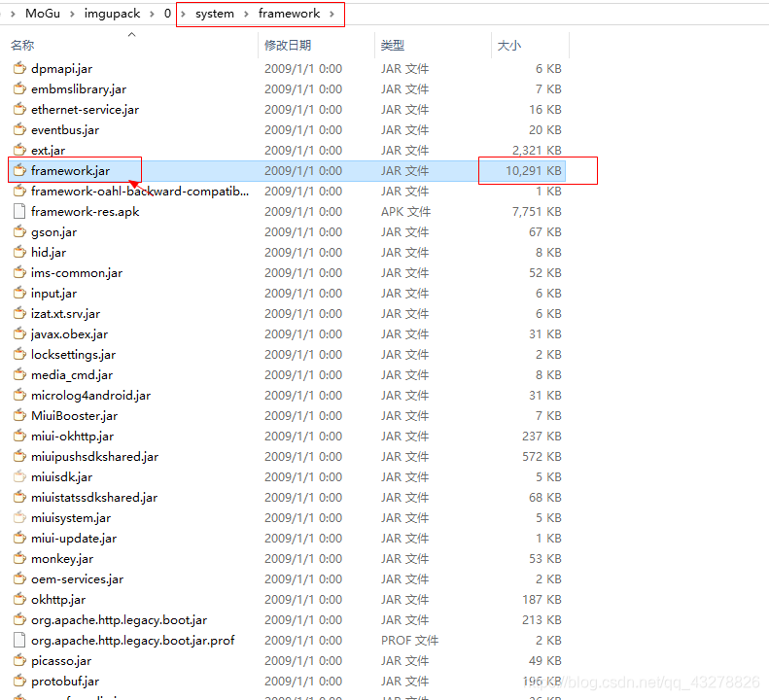Screen dimensions: 769x700
Task: Select the oem-services.jar file name
Action: (78, 578)
